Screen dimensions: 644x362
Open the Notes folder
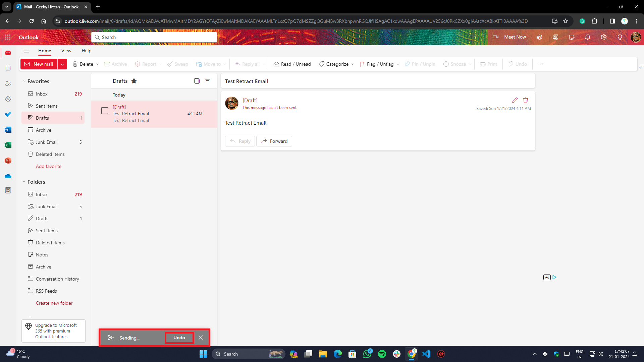coord(53,255)
